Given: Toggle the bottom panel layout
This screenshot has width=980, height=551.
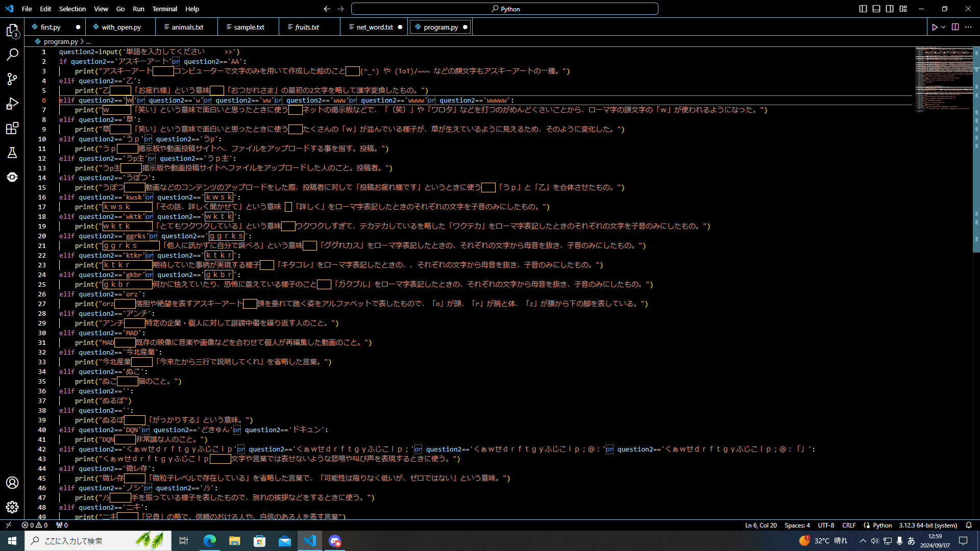Looking at the screenshot, I should [876, 9].
